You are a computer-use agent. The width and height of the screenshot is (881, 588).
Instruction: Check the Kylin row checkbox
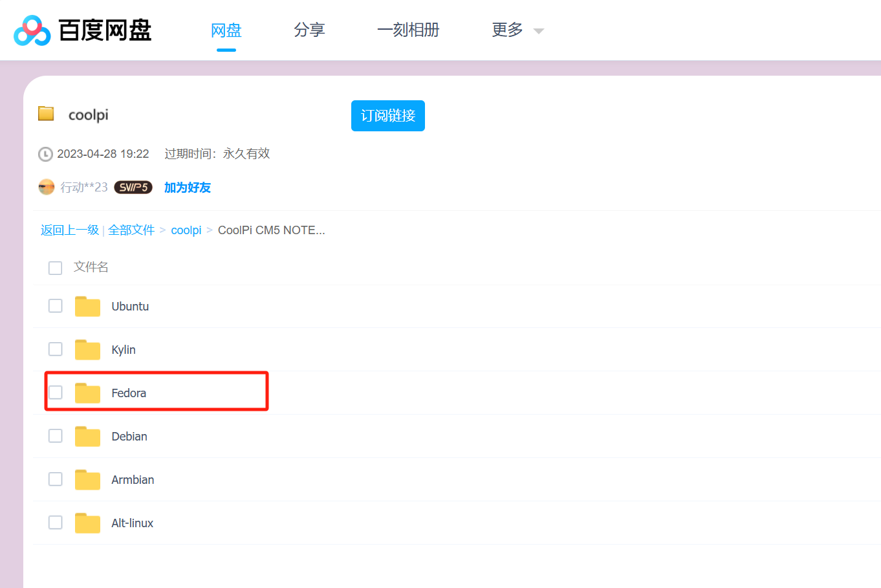pyautogui.click(x=56, y=349)
